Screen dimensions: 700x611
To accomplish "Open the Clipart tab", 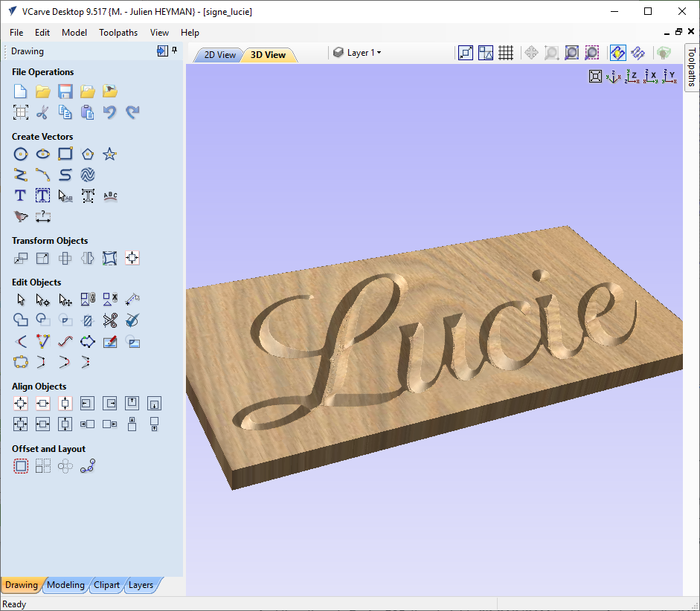I will point(106,585).
